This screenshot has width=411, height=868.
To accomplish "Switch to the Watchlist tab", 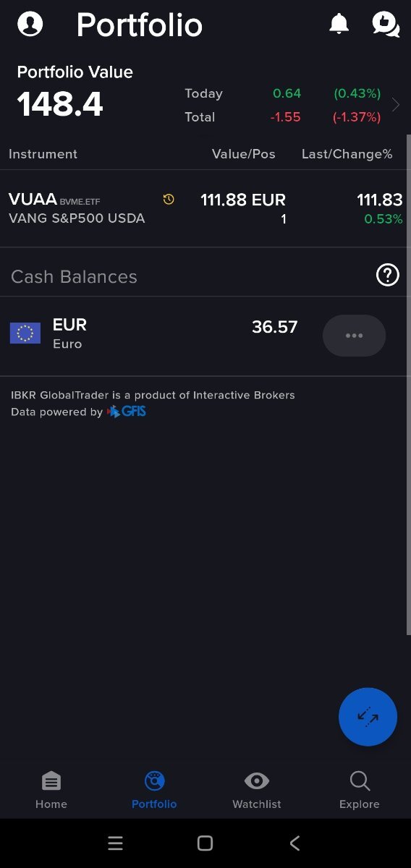I will click(x=257, y=790).
